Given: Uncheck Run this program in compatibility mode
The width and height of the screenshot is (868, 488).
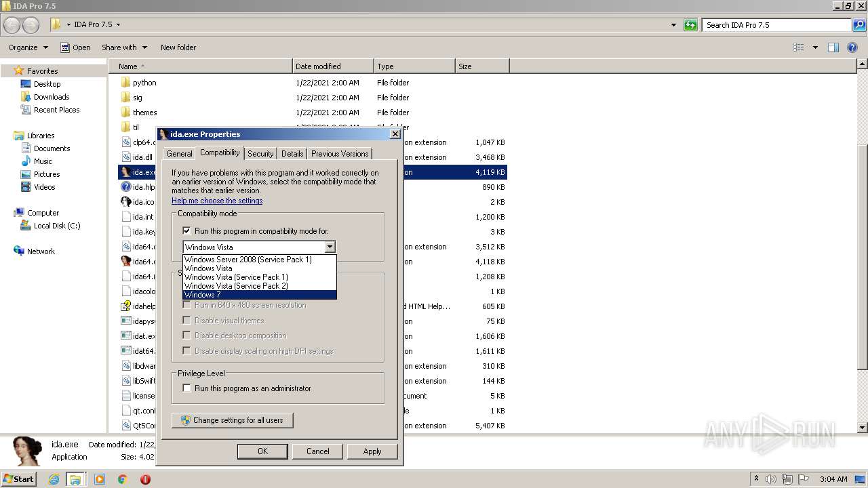Looking at the screenshot, I should 187,231.
